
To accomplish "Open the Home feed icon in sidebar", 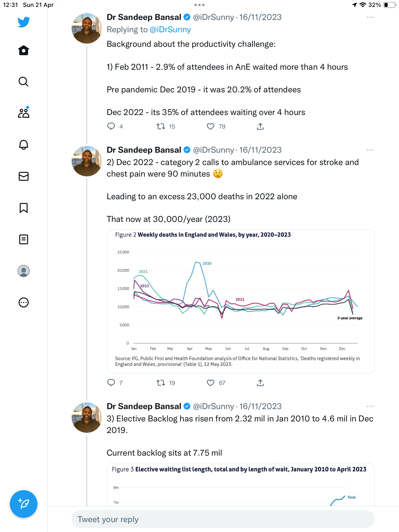I will (24, 50).
